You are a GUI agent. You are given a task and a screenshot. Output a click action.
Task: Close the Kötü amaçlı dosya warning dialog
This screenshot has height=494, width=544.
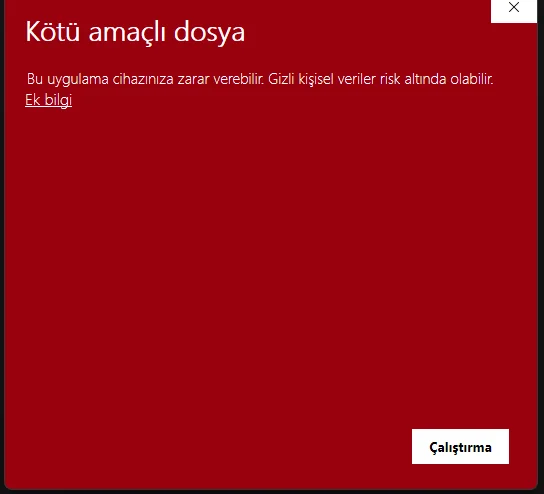514,8
